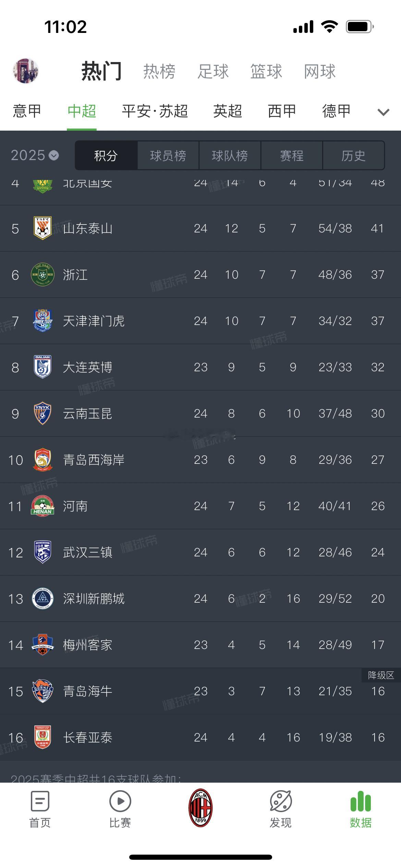Expand the 2025 season dropdown
This screenshot has width=401, height=868.
click(x=35, y=155)
